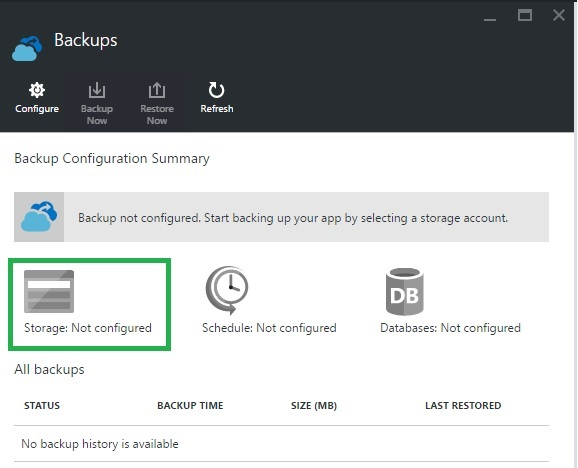Screen dimensions: 578x468
Task: Click the Backup Now download icon
Action: pyautogui.click(x=97, y=90)
